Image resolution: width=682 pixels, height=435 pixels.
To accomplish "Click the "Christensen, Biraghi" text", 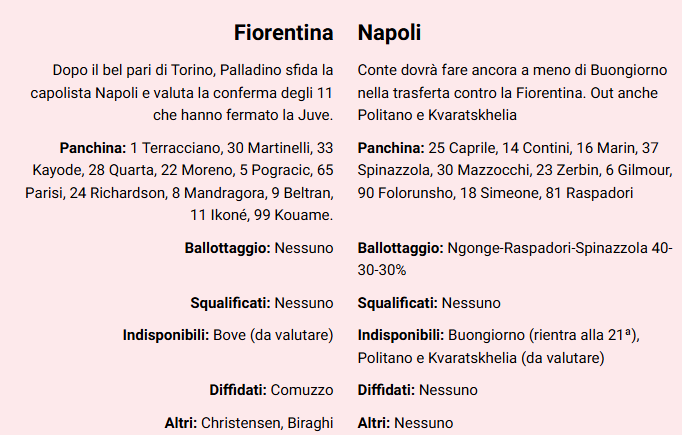I will (267, 423).
